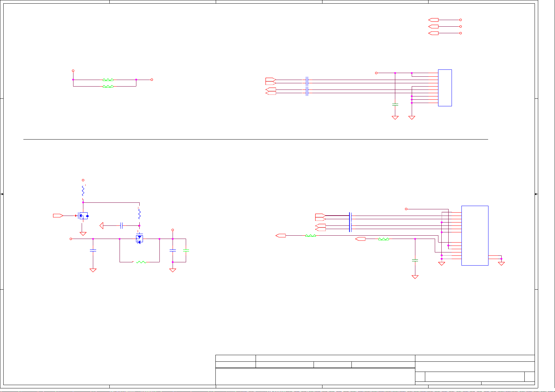Select the upper green resistor in the parallel pair
555x392 pixels.
pyautogui.click(x=108, y=80)
